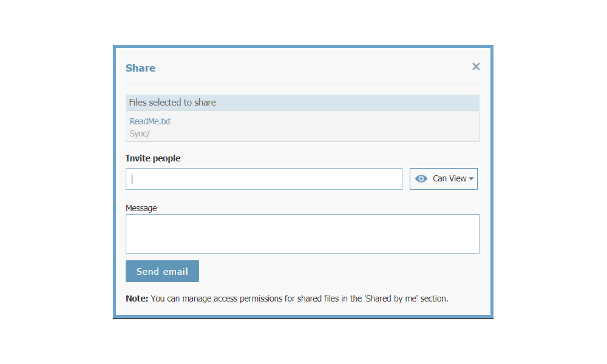The height and width of the screenshot is (364, 607).
Task: Close the Share dialog with the X
Action: click(x=476, y=67)
